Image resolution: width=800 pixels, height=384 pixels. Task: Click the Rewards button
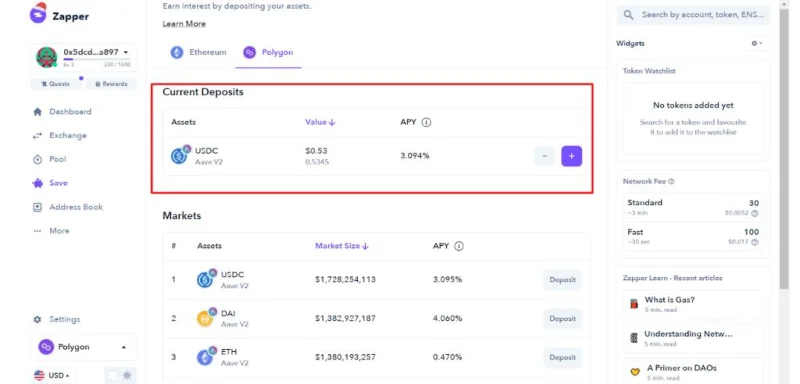[x=111, y=84]
